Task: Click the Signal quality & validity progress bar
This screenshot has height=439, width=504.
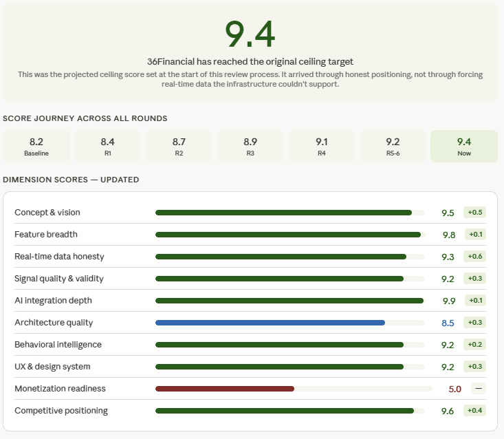Action: tap(290, 279)
